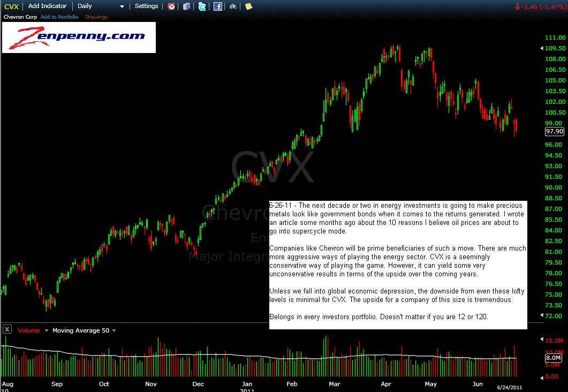Click the red Volume indicator label
Viewport: 568px width, 392px height.
pyautogui.click(x=28, y=330)
